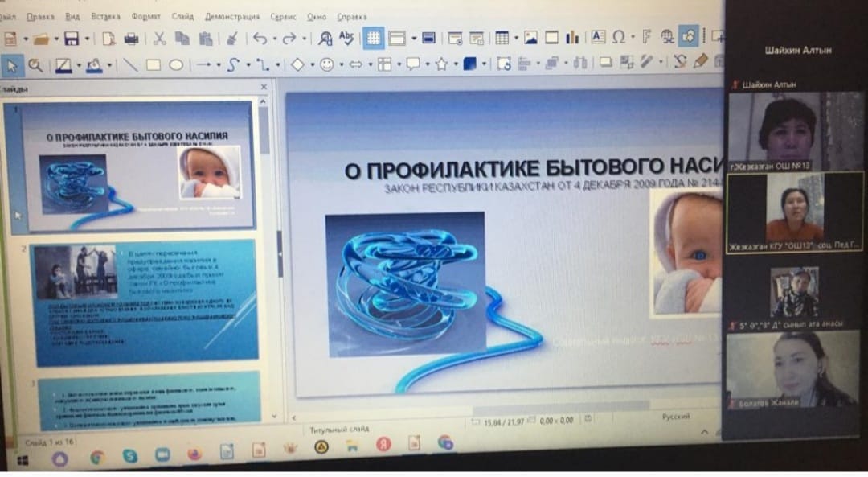
Task: Click the Русский language field in status bar
Action: tap(675, 417)
